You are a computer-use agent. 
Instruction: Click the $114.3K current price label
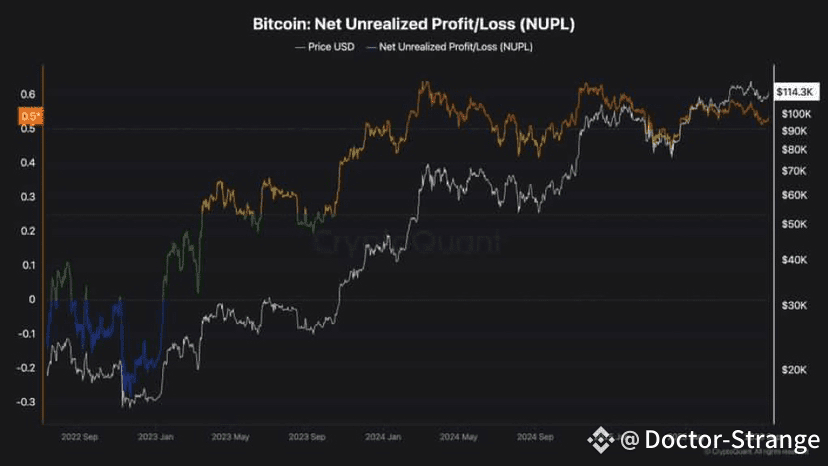coord(796,92)
